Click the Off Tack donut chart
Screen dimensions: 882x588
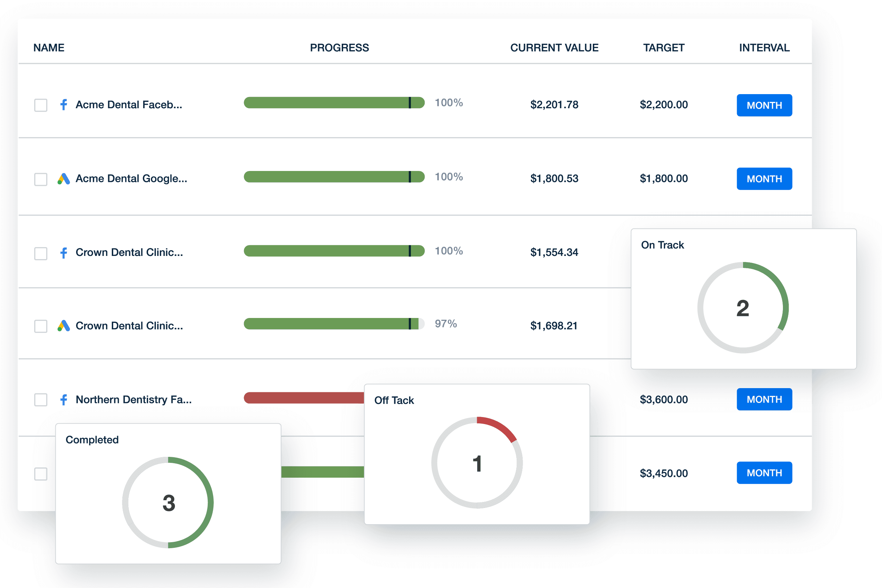(x=476, y=463)
